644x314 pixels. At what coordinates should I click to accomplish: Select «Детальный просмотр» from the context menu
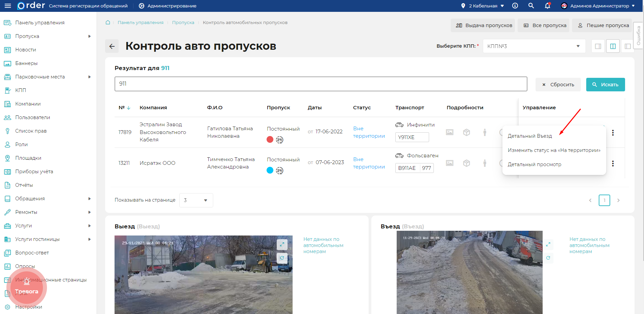[534, 164]
